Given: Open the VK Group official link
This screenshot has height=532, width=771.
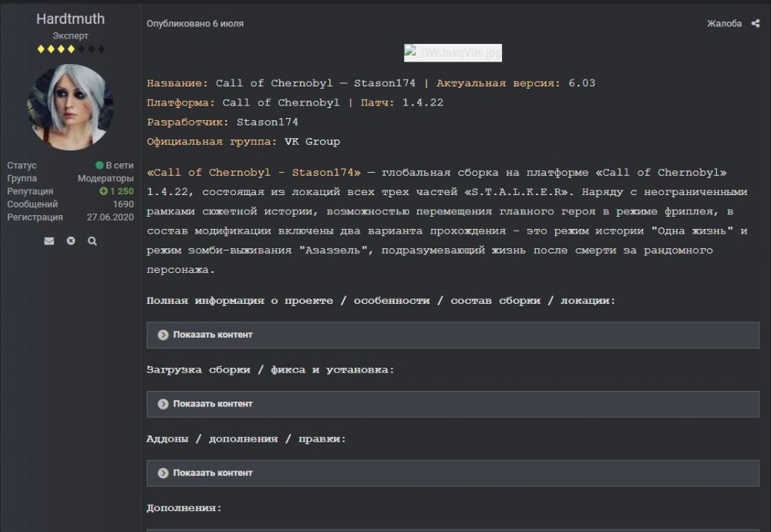Looking at the screenshot, I should pyautogui.click(x=311, y=142).
